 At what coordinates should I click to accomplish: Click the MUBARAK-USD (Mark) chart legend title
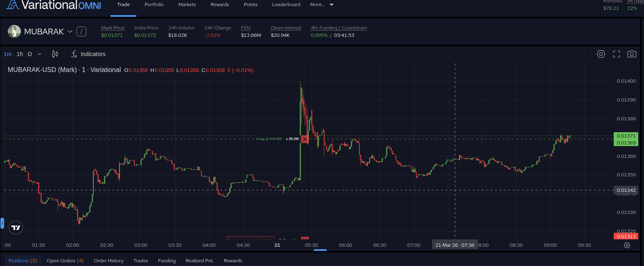64,70
